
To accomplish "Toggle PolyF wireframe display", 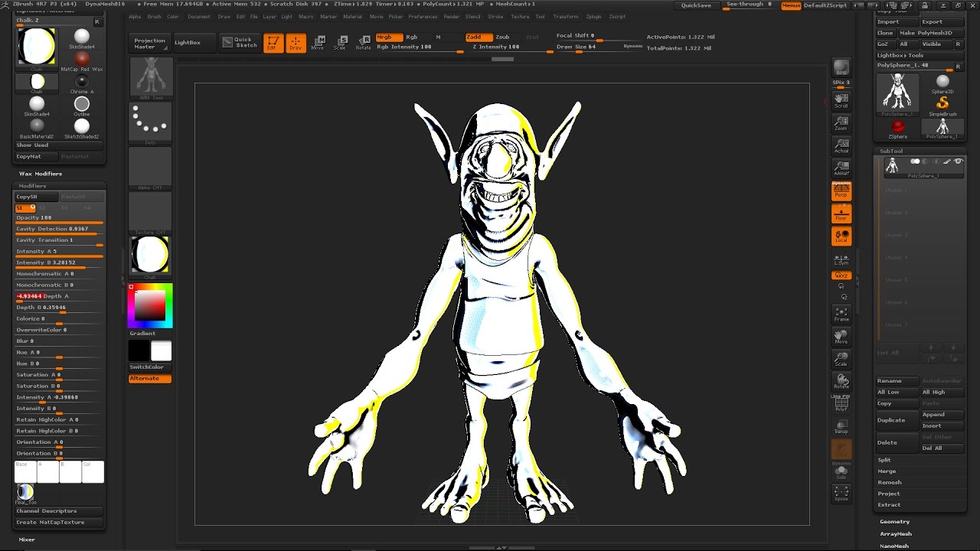I will 841,404.
